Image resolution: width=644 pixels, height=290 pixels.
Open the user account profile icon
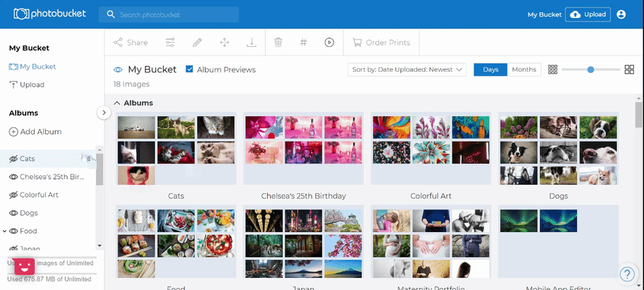click(x=621, y=14)
